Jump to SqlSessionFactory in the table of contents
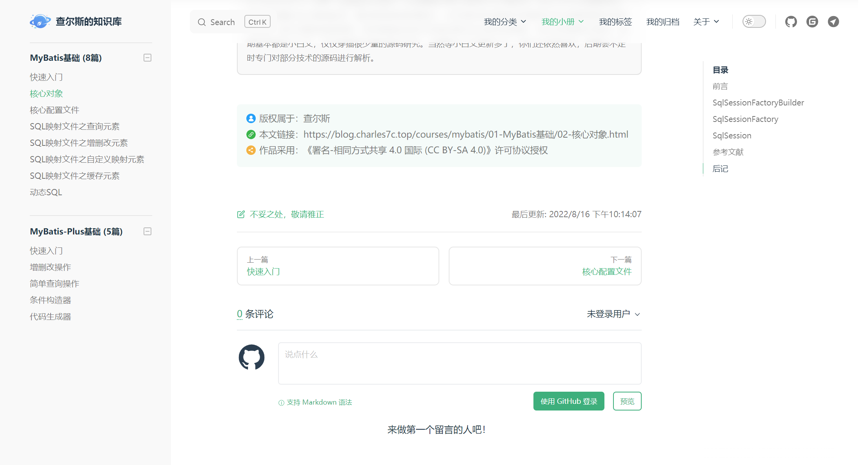Screen dimensions: 868x465 (745, 119)
